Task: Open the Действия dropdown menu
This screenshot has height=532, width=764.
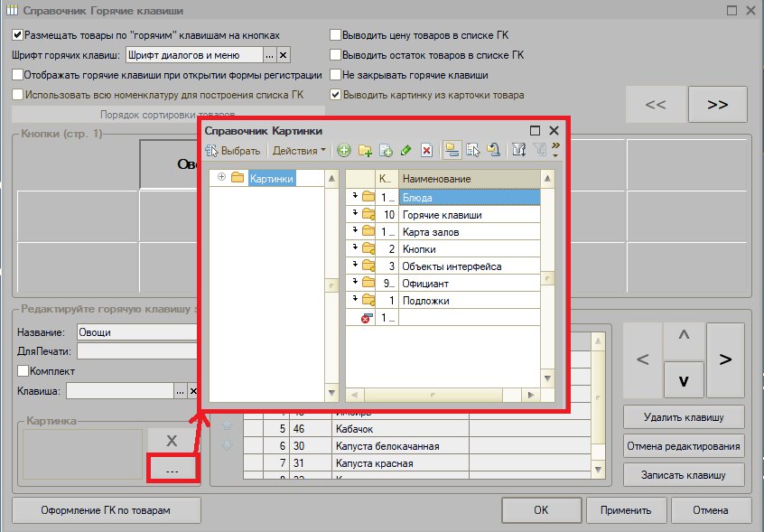Action: point(299,151)
